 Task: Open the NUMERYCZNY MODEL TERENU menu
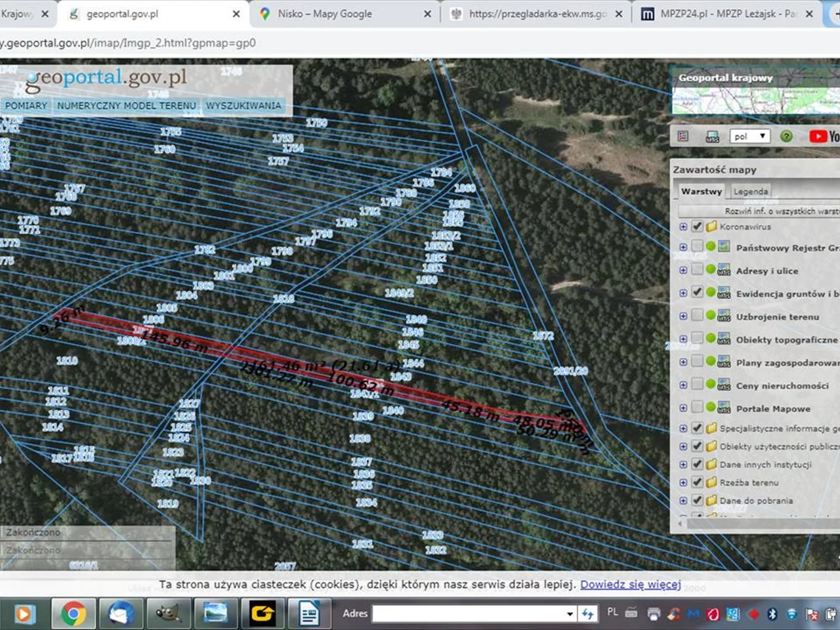[126, 106]
